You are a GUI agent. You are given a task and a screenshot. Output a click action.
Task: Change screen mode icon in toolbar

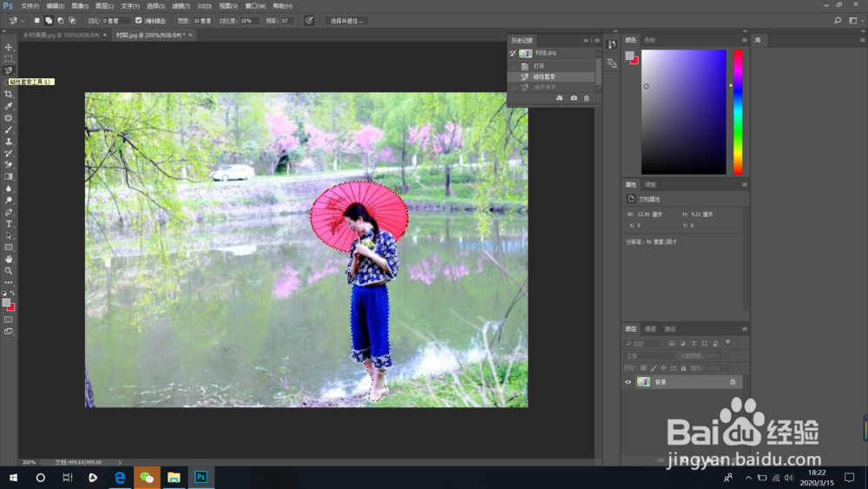[x=9, y=332]
